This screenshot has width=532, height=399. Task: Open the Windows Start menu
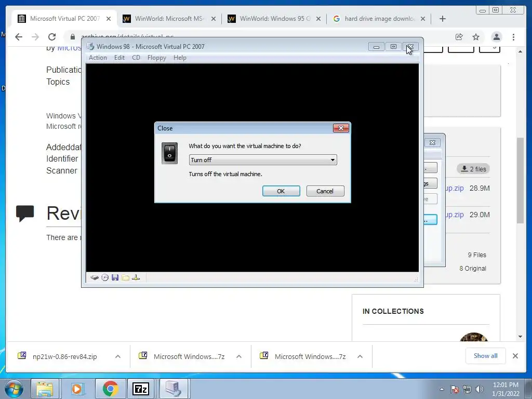pyautogui.click(x=14, y=389)
